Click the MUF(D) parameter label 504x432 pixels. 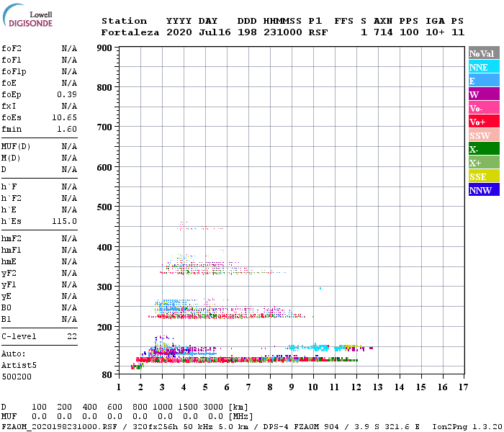pos(16,147)
